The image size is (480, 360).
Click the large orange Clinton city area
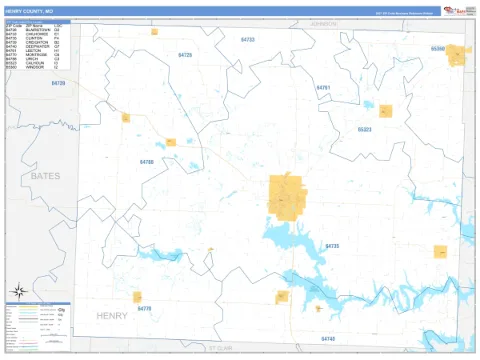coord(287,197)
